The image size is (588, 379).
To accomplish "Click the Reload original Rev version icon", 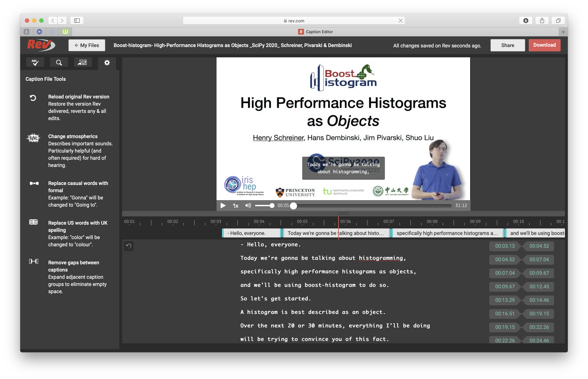I will coord(33,98).
